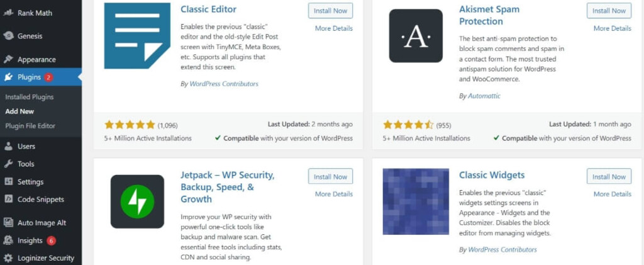View More Details for Classic Widgets

pos(612,194)
